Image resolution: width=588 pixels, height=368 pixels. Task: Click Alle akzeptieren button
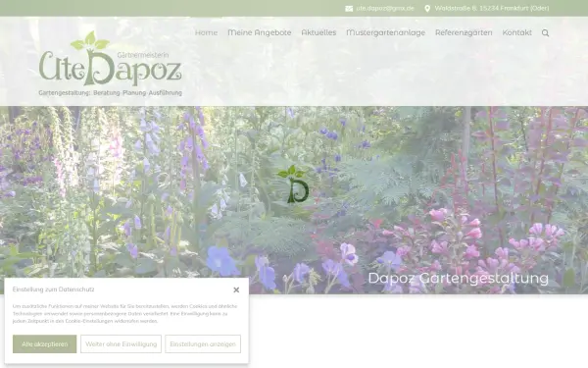(45, 344)
